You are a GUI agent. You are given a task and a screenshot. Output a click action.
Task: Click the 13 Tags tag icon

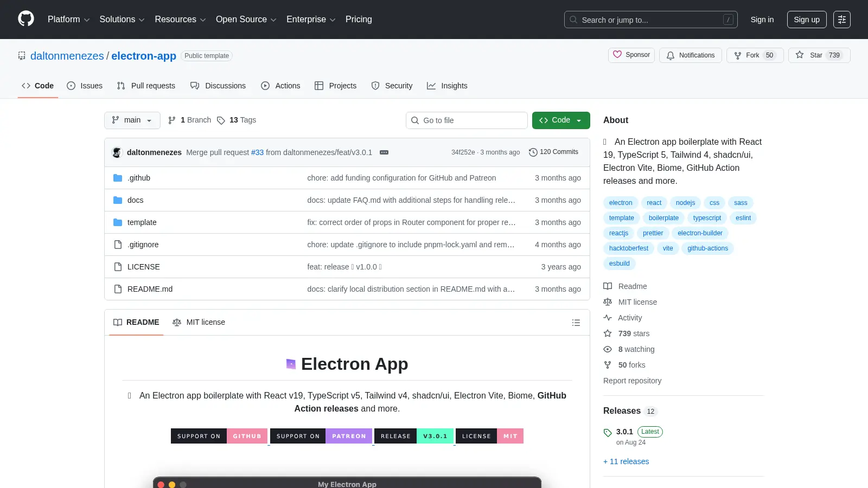221,120
